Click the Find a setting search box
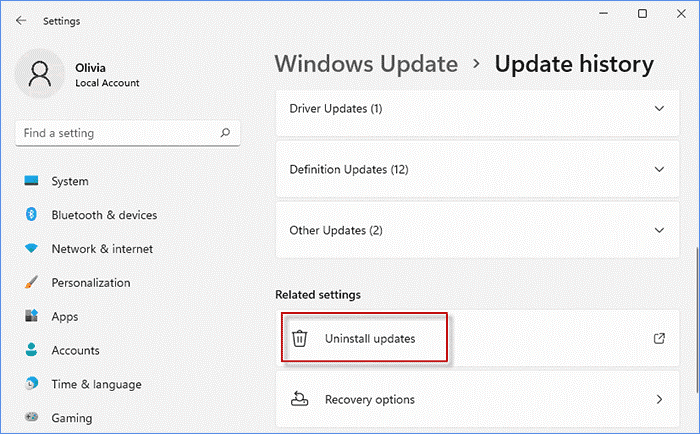 tap(115, 133)
